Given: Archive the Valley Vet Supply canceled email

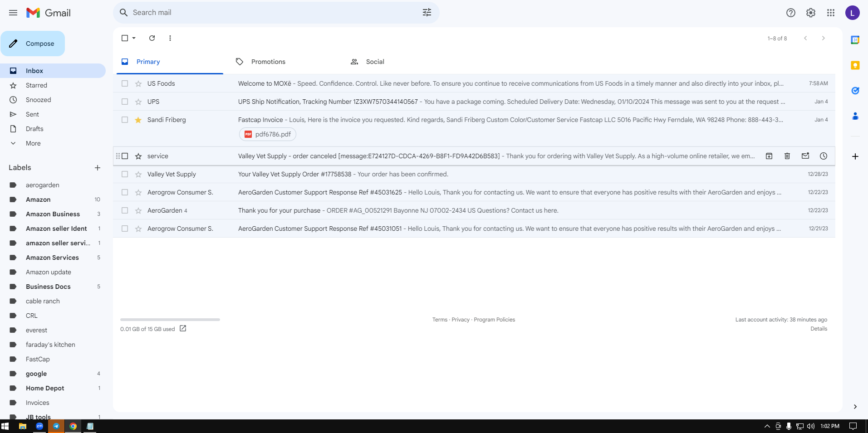Looking at the screenshot, I should coord(769,156).
